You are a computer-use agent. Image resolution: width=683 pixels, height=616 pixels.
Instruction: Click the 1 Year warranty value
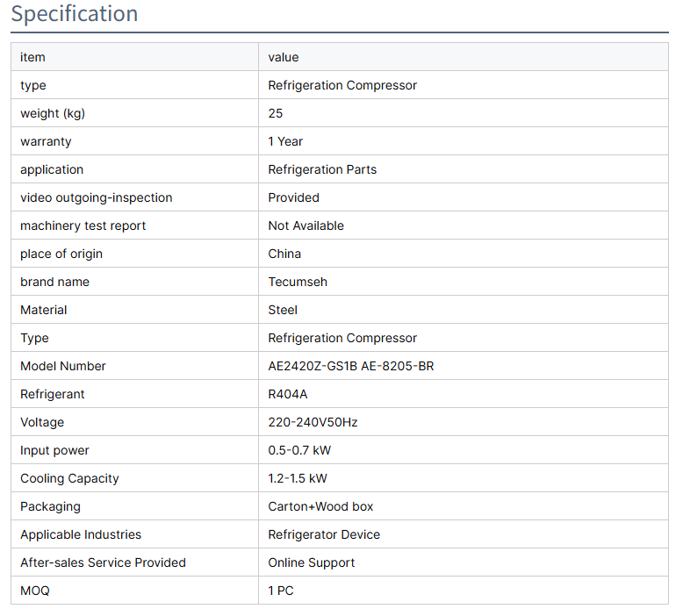[x=285, y=141]
